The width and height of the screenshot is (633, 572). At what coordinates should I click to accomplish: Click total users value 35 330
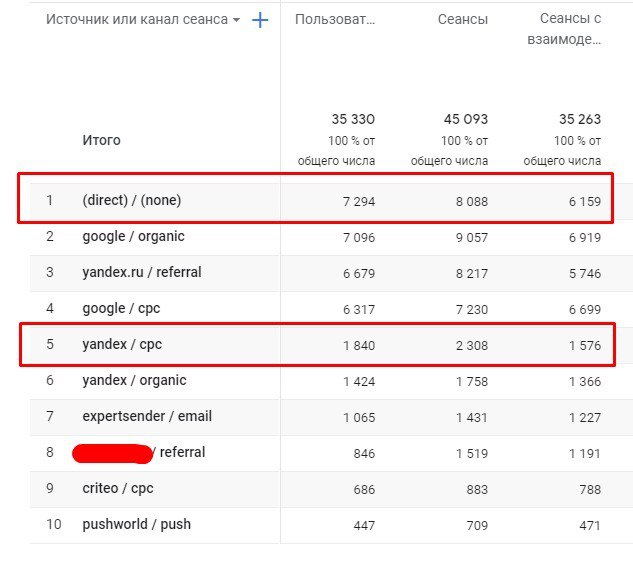[x=353, y=119]
